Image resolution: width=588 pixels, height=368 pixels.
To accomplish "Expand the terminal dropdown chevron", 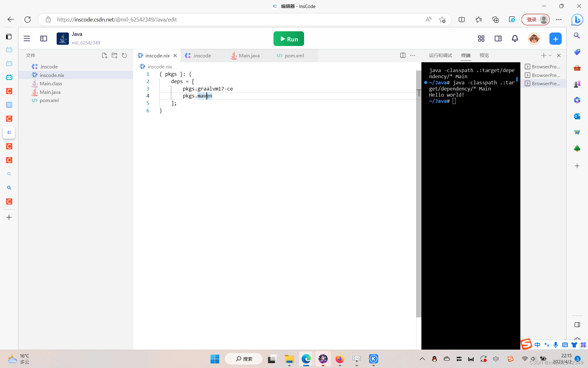I will (550, 56).
